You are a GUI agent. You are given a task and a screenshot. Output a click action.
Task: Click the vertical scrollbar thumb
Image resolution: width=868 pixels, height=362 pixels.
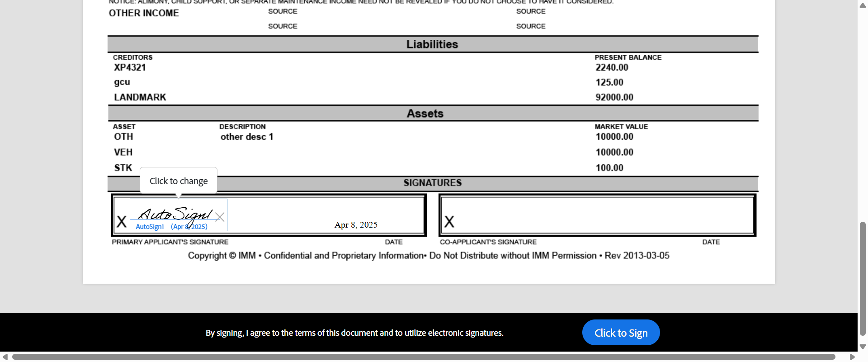(x=863, y=278)
